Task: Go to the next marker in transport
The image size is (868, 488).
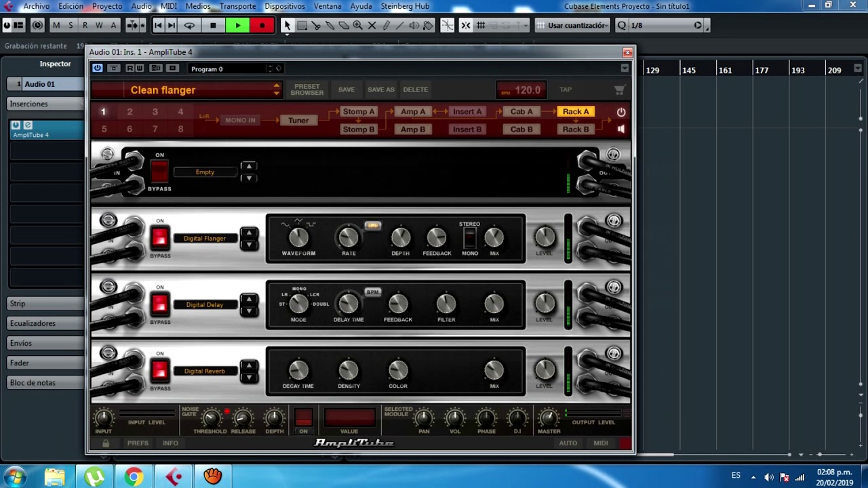Action: [172, 25]
